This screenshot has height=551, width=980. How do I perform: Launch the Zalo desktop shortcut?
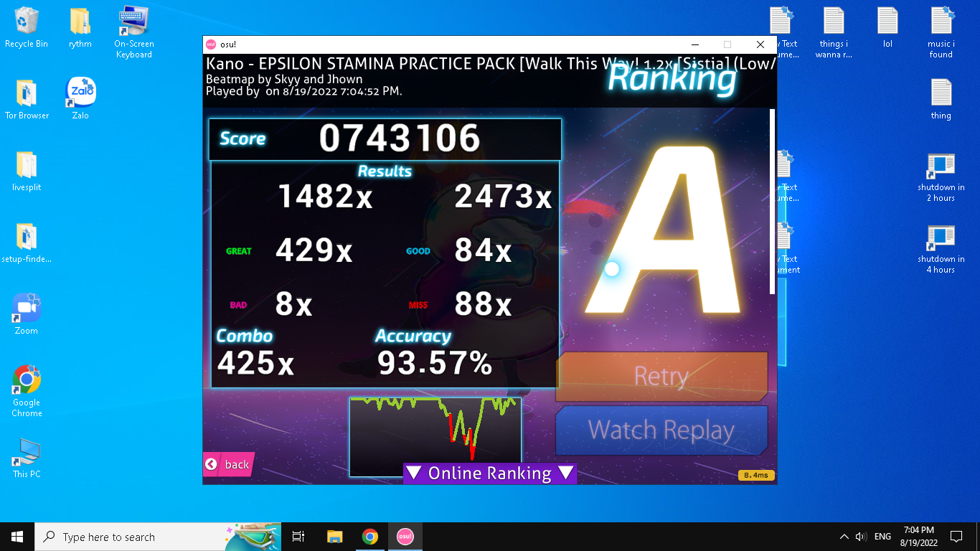point(80,99)
